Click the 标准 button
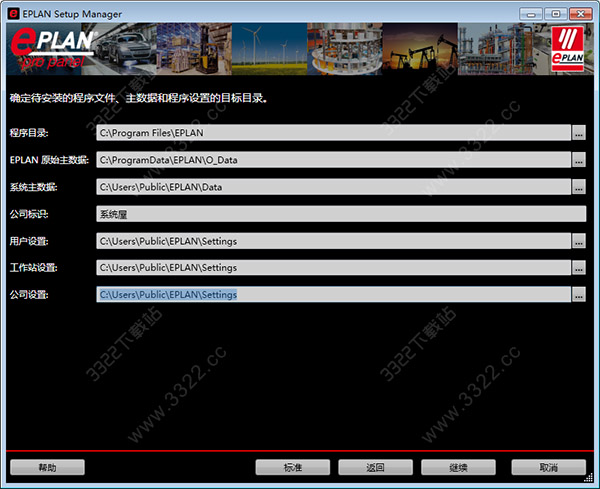 point(293,467)
